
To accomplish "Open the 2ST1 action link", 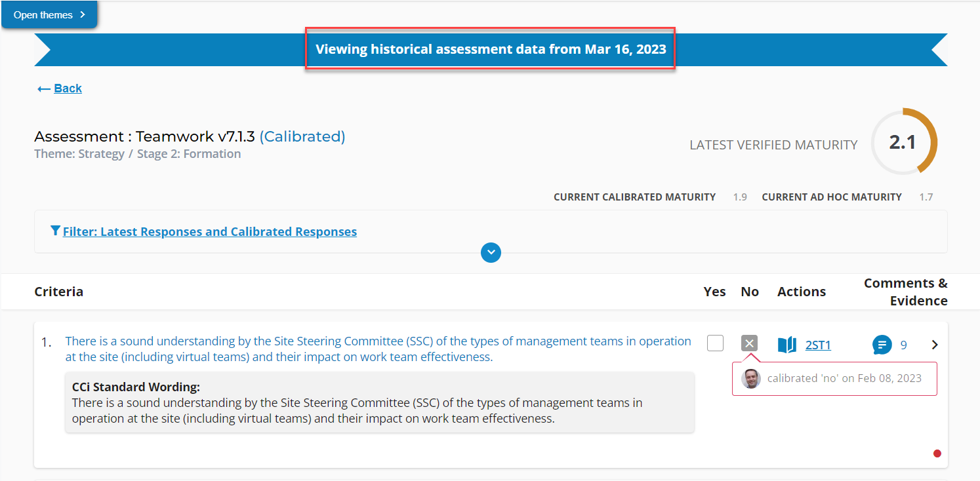I will tap(818, 345).
